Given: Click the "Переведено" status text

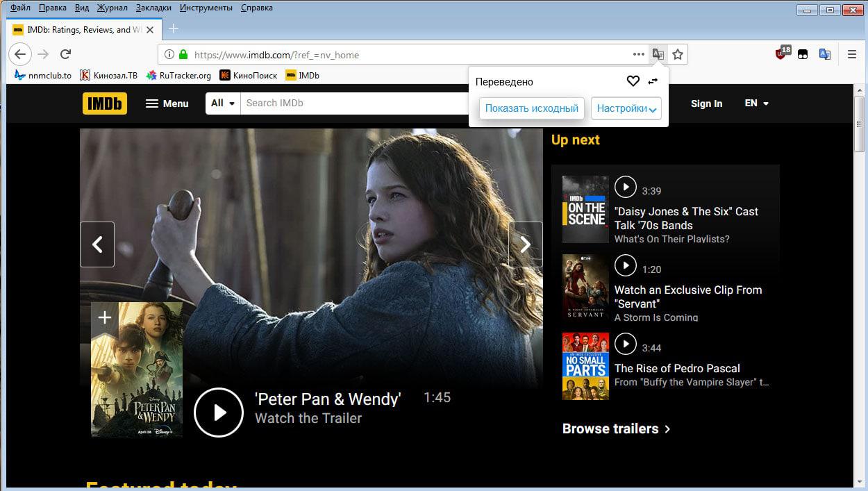Looking at the screenshot, I should pos(504,82).
